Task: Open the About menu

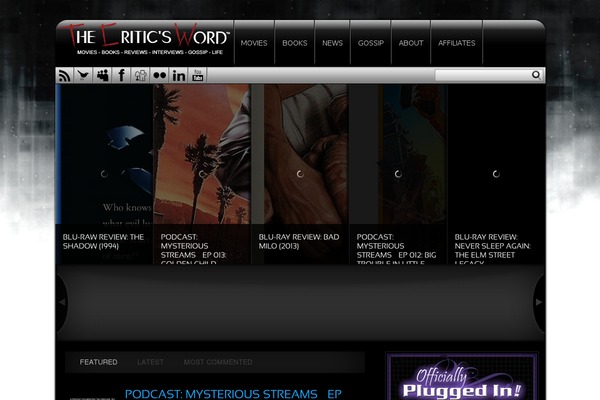Action: 411,43
